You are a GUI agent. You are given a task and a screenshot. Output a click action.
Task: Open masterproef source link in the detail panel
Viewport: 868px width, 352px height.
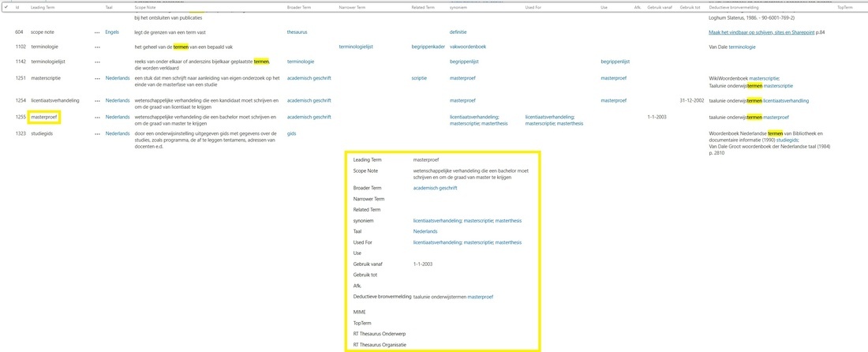click(481, 298)
